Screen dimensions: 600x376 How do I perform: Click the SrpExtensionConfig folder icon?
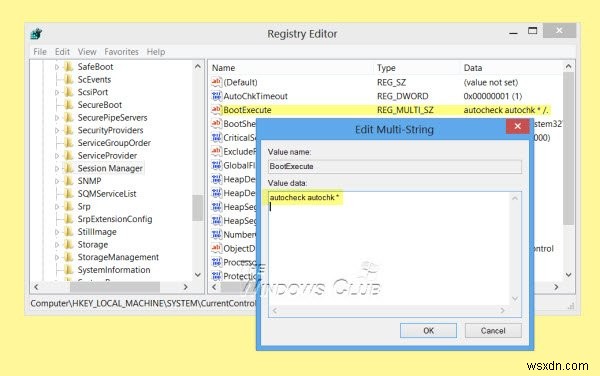pyautogui.click(x=69, y=219)
